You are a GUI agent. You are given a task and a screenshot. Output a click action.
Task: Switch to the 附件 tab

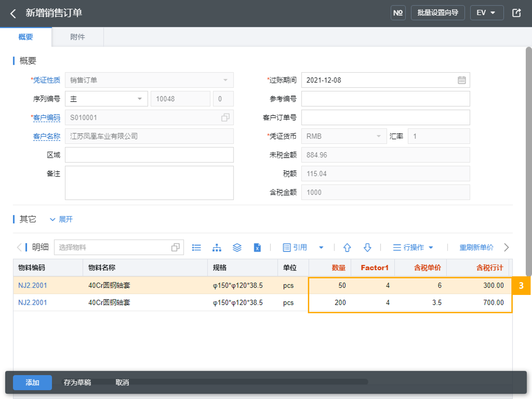pyautogui.click(x=77, y=37)
